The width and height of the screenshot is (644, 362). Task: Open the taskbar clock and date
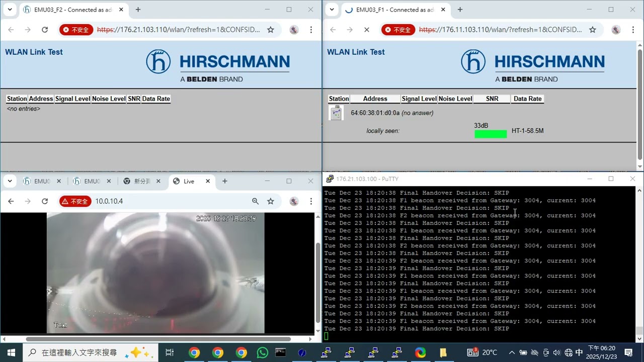click(602, 352)
